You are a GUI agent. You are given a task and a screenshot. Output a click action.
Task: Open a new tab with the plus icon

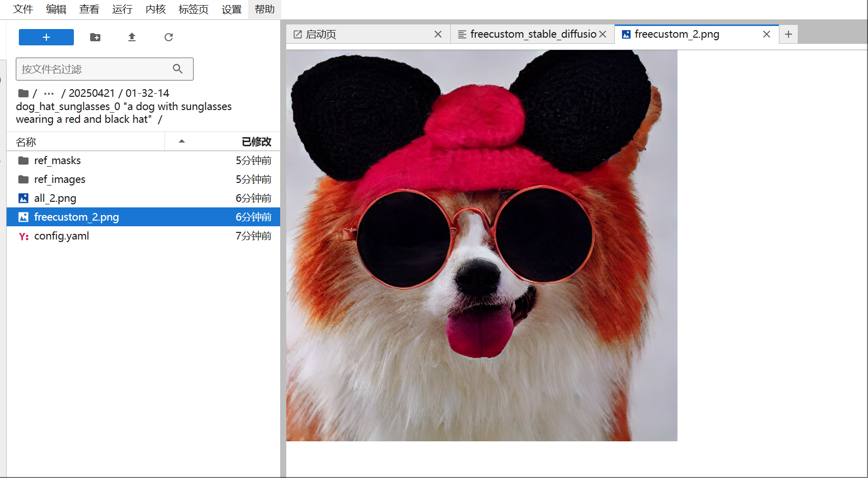(x=788, y=34)
